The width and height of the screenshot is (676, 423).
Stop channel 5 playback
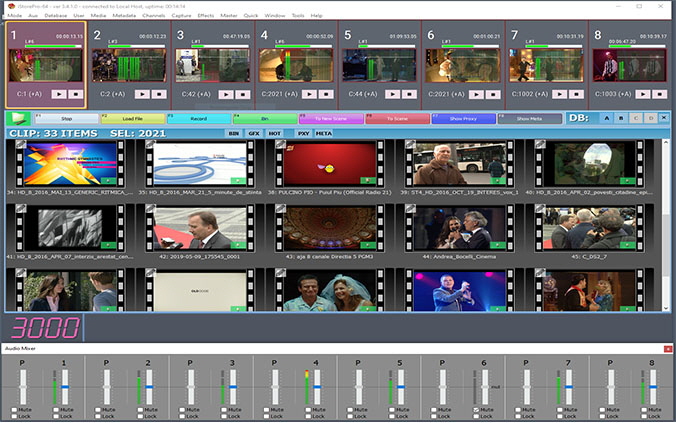click(409, 94)
